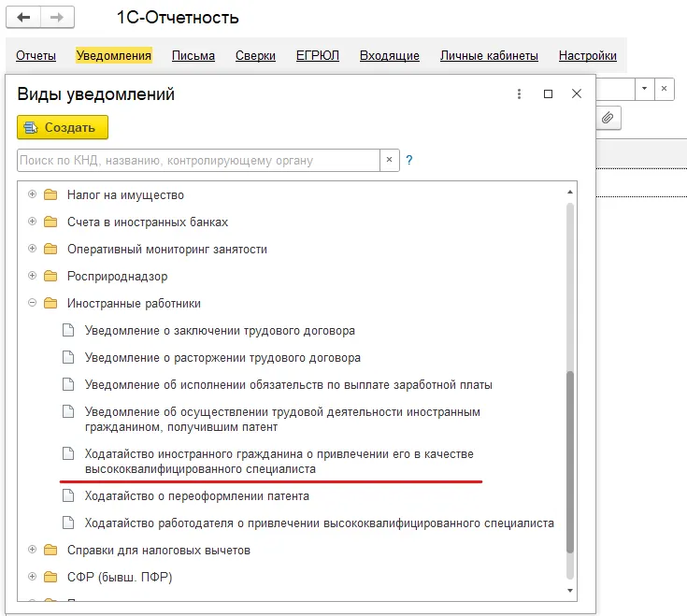Select СФР (бывш. ПФР) row
Screen dimensions: 687x616
292,578
